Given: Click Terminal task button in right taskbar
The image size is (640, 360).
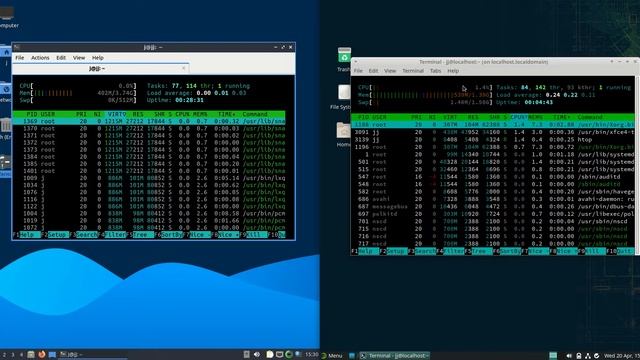Looking at the screenshot, I should click(x=395, y=356).
